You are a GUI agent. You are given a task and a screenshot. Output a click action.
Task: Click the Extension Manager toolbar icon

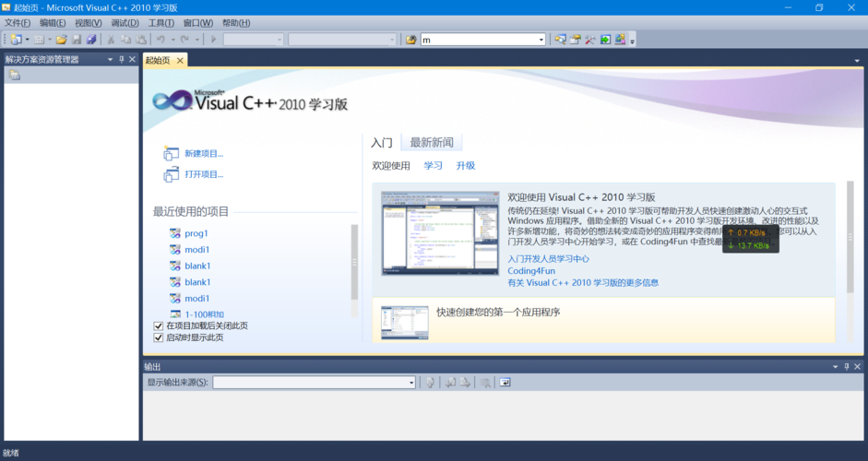tap(620, 40)
